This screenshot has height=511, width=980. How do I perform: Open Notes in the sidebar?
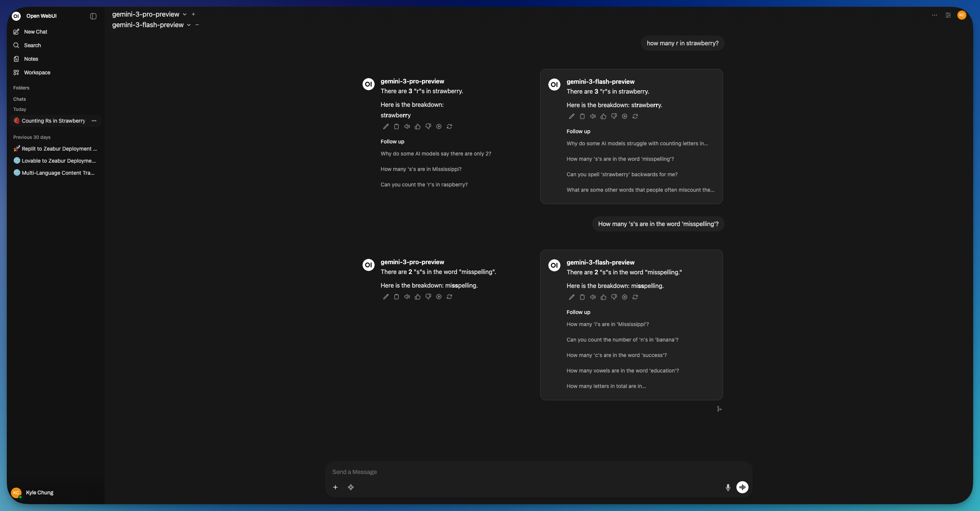[31, 59]
